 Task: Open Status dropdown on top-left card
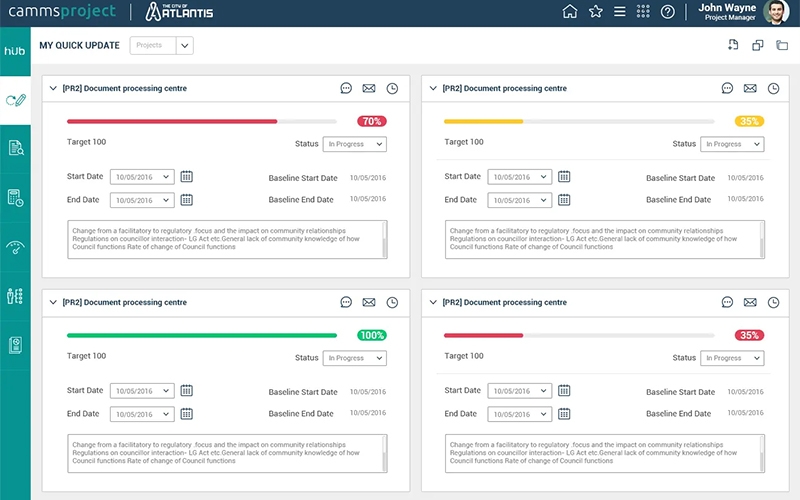[x=354, y=144]
